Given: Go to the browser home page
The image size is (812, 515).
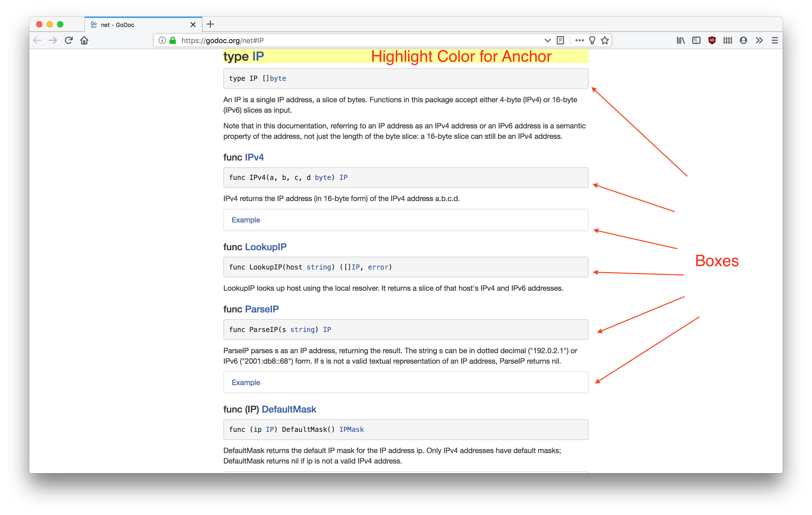Looking at the screenshot, I should (x=84, y=41).
